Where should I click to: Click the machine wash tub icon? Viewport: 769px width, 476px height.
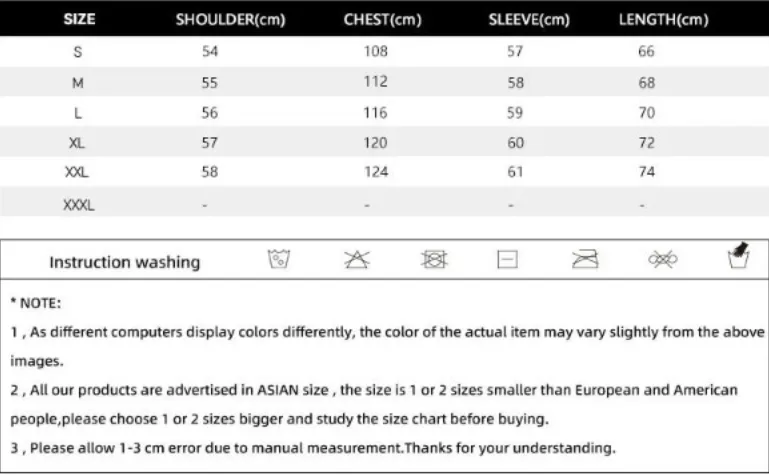tap(279, 259)
